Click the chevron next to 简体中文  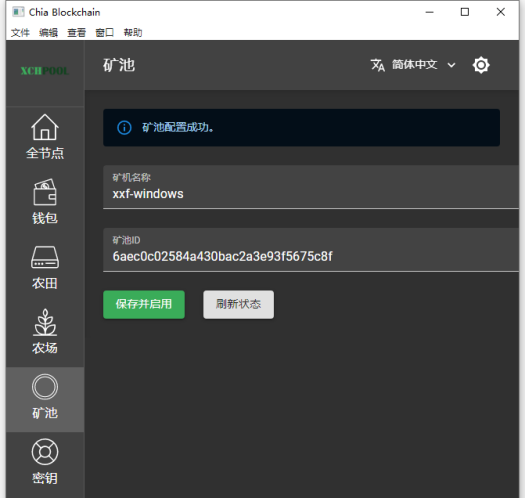452,65
